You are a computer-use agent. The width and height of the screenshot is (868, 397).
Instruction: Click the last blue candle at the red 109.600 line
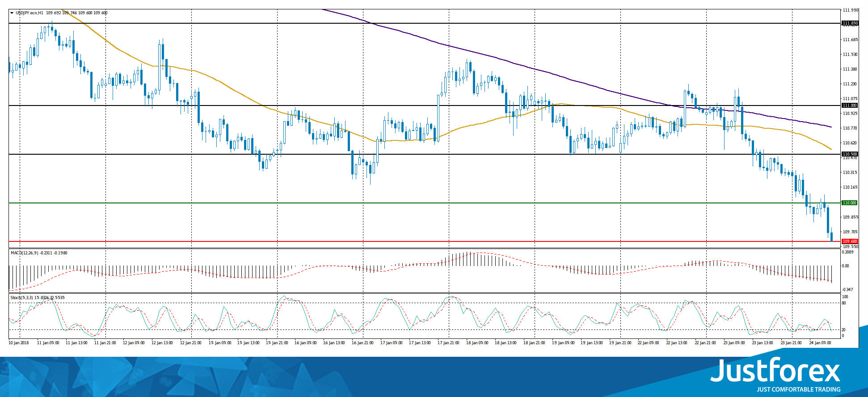click(831, 237)
